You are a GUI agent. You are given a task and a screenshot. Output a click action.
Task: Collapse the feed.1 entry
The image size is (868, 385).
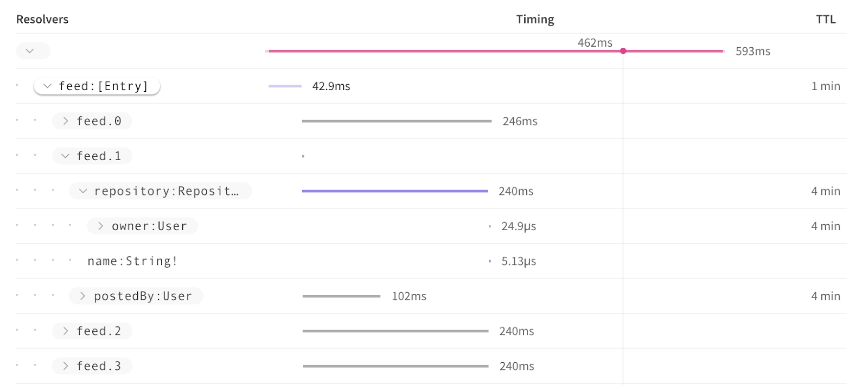92,156
